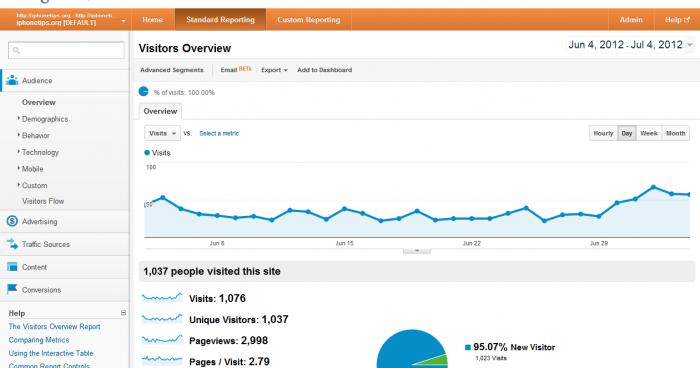Open the Visits metric dropdown

[162, 133]
